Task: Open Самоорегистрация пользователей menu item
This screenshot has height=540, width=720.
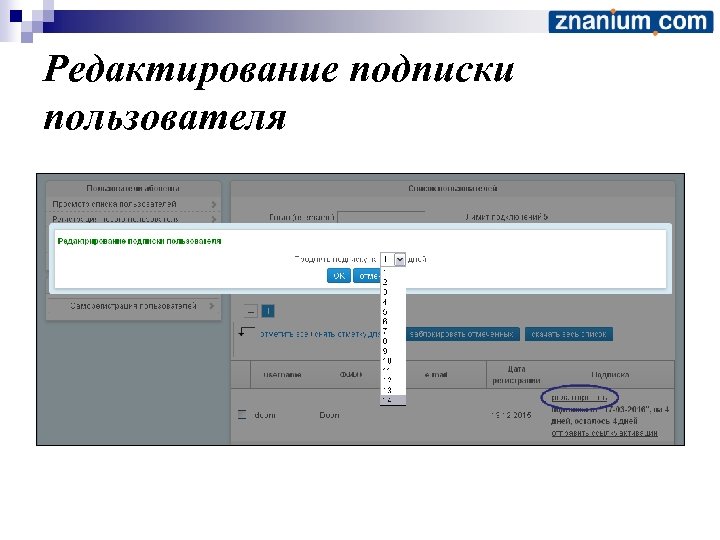Action: [x=133, y=306]
